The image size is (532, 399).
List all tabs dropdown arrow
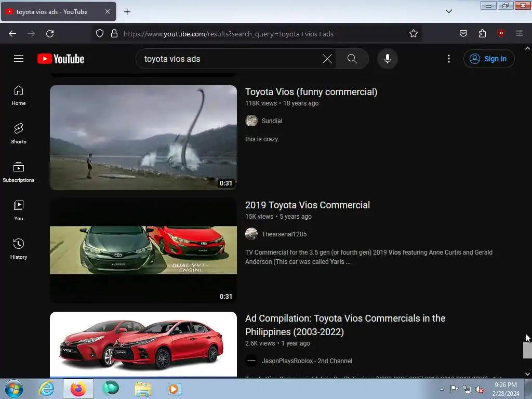coord(448,11)
